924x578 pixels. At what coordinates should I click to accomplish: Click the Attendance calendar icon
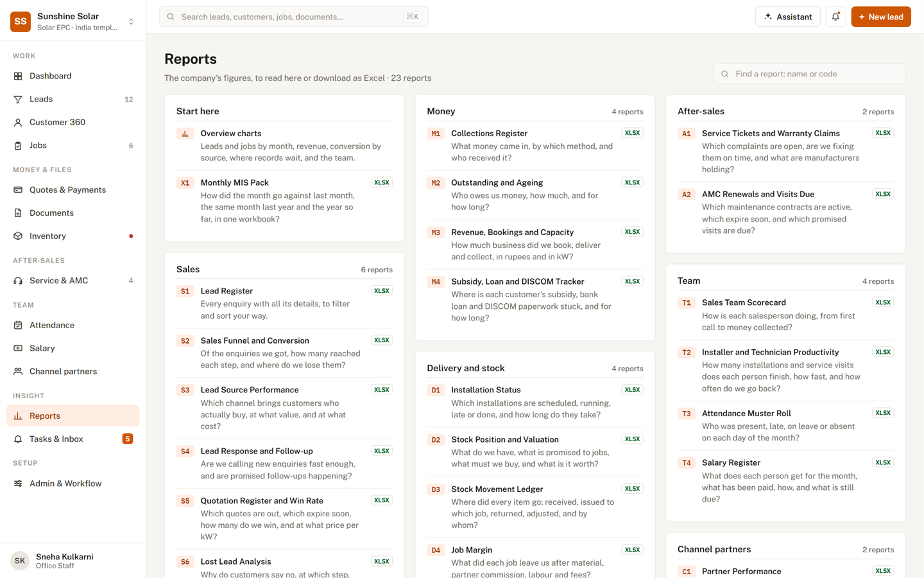click(x=18, y=325)
